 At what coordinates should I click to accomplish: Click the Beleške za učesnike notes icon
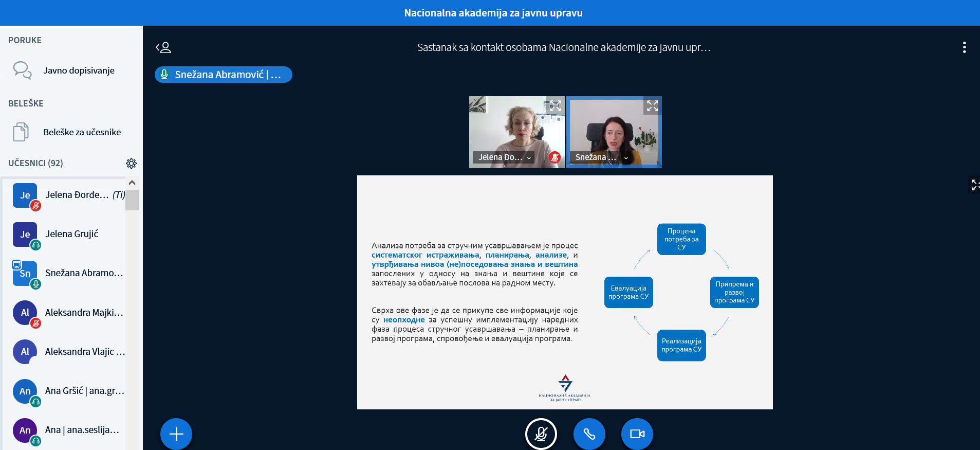21,132
